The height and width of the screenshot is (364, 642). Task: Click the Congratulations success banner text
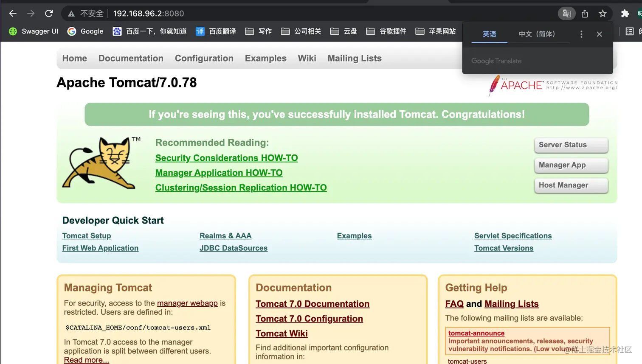coord(337,115)
